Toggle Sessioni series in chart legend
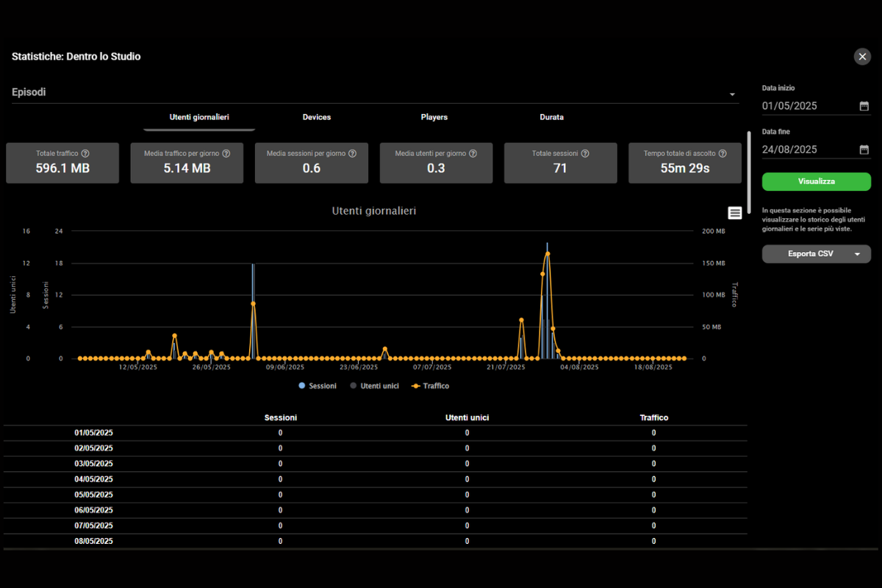 tap(318, 386)
